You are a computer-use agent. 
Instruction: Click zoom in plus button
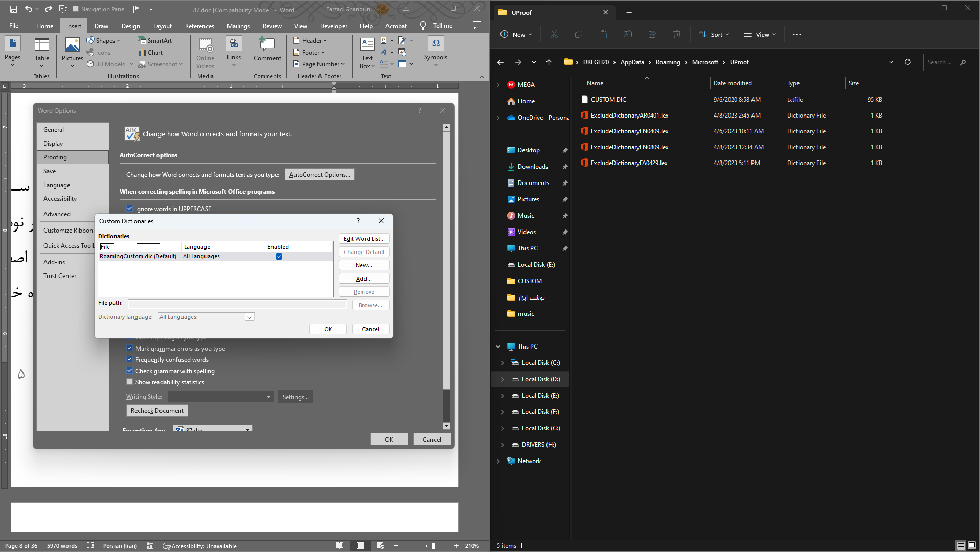click(x=456, y=546)
